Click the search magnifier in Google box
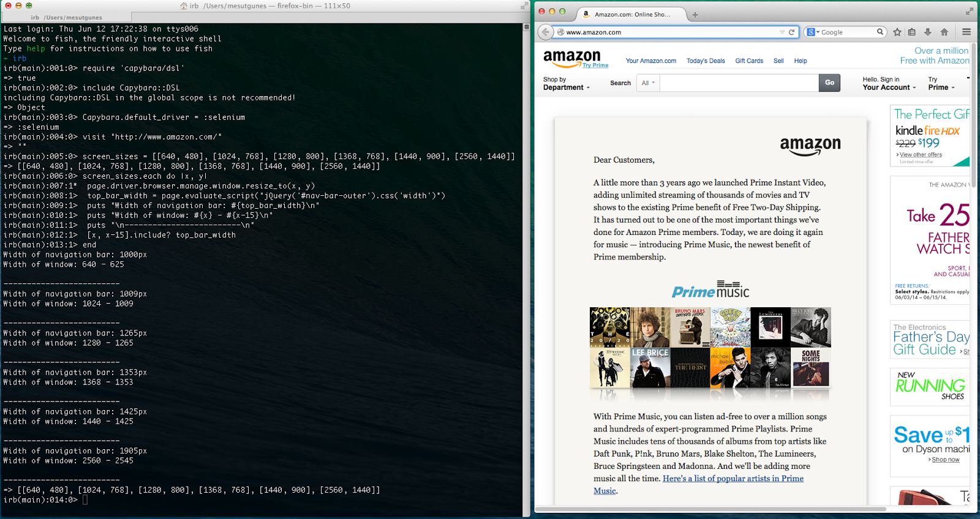The width and height of the screenshot is (980, 519). coord(880,32)
